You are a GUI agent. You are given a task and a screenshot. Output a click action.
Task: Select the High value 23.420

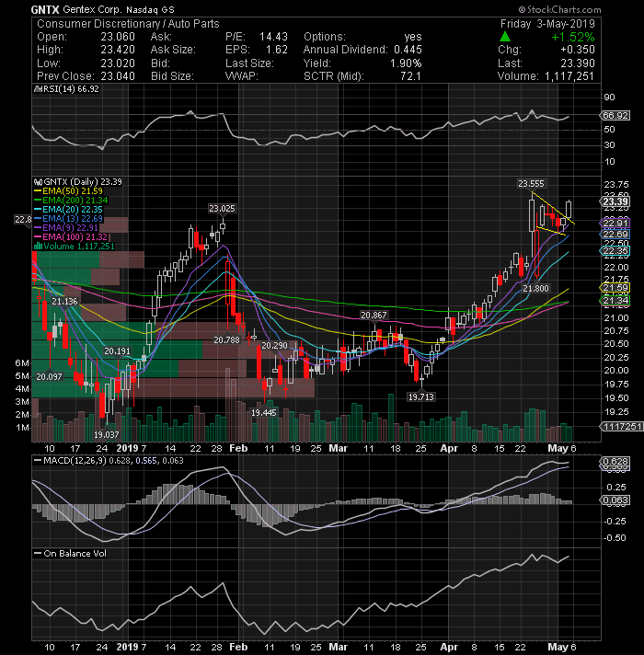pos(118,50)
